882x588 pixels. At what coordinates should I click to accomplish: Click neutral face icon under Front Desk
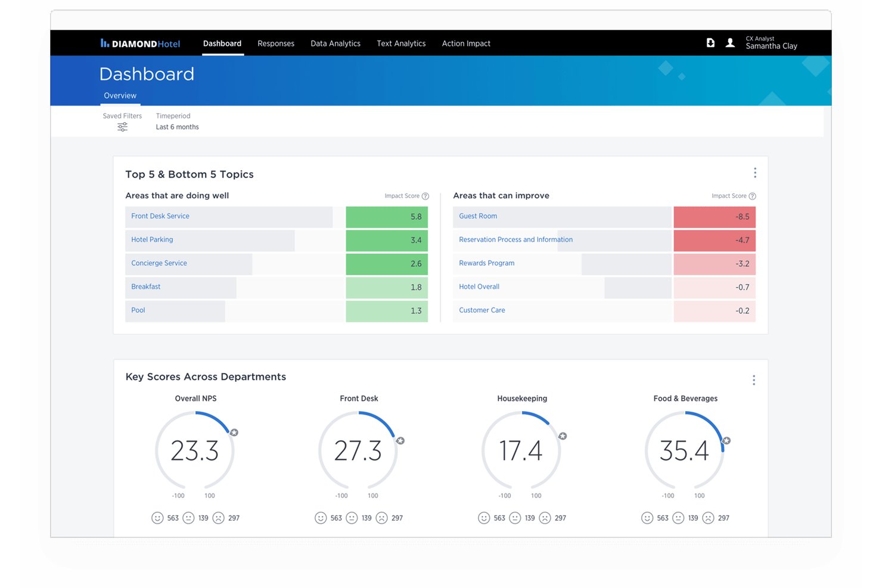(x=352, y=518)
